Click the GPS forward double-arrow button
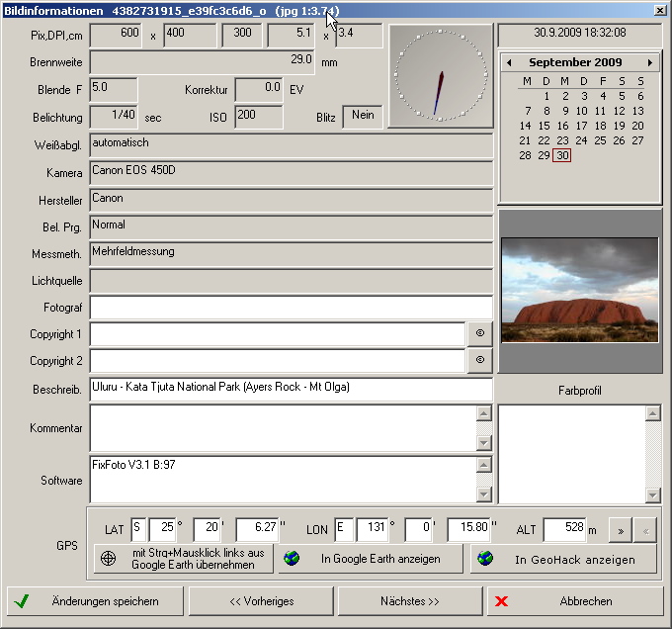 coord(621,530)
